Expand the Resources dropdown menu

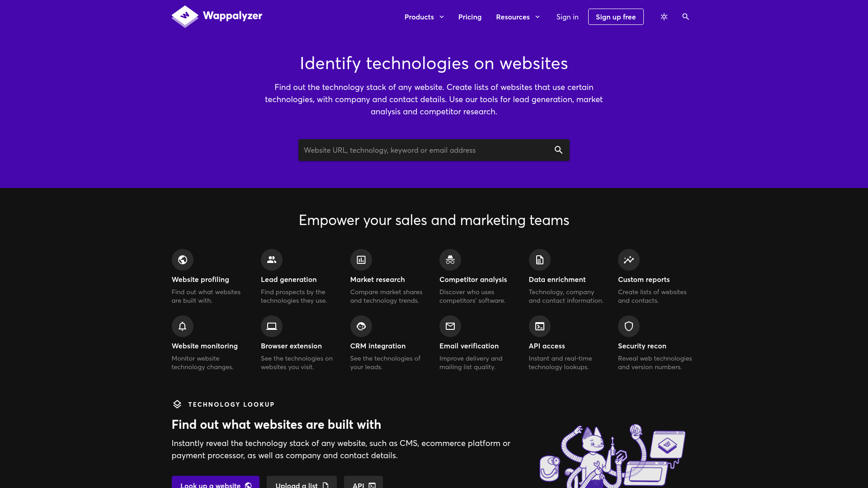click(518, 17)
